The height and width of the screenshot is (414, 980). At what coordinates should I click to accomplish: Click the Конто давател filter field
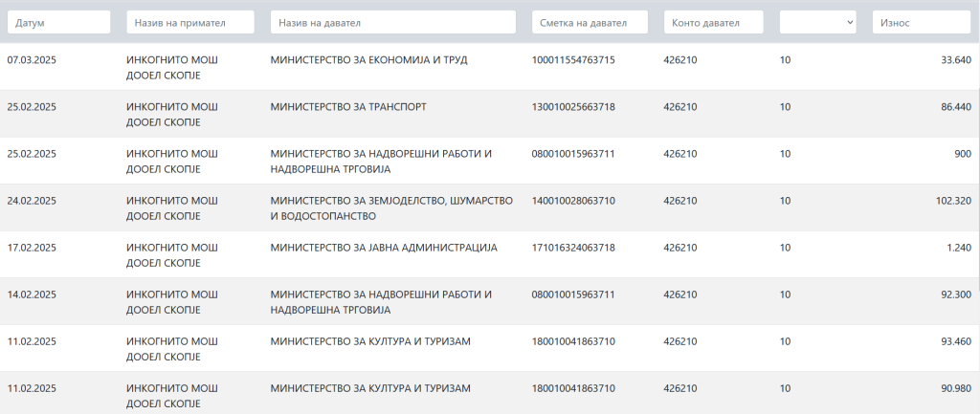(713, 22)
